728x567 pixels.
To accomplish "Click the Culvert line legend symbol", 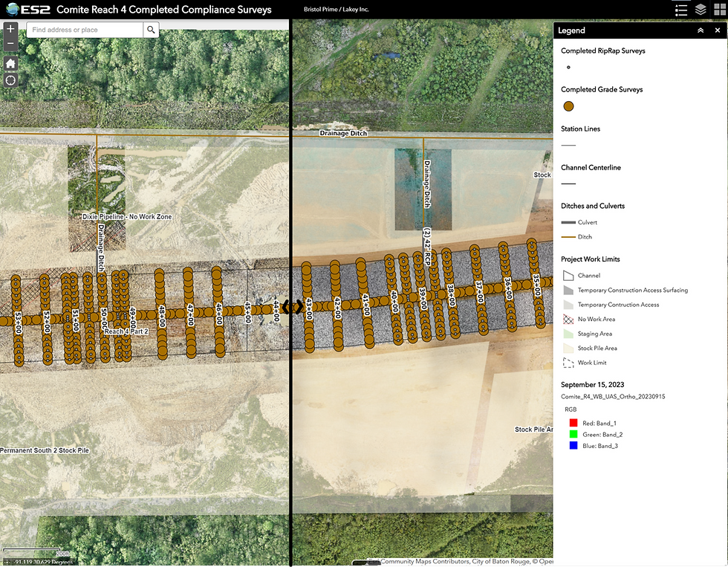I will [x=568, y=222].
